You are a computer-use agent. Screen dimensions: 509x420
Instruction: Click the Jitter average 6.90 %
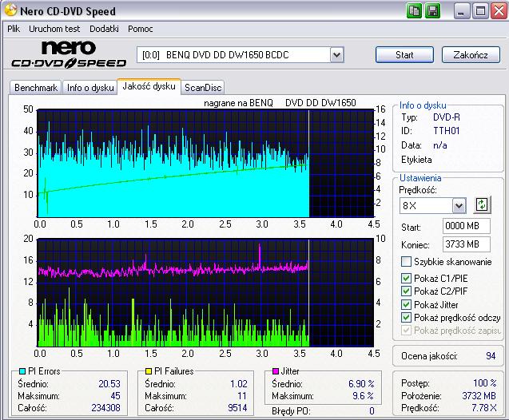click(361, 384)
